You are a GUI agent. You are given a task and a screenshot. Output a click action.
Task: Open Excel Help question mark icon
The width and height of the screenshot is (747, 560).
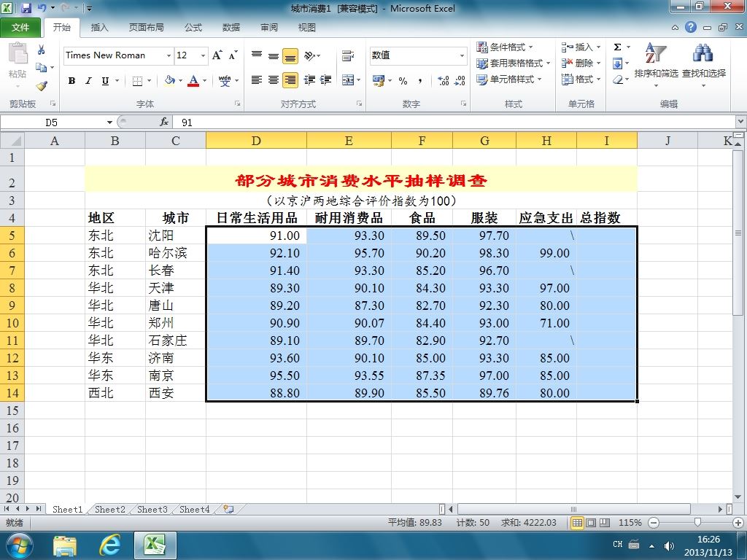tap(691, 27)
